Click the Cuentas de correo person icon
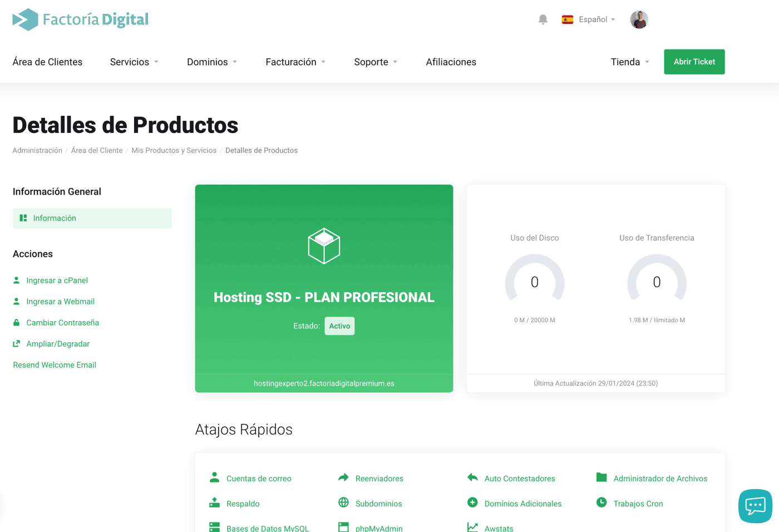The image size is (779, 532). point(214,477)
